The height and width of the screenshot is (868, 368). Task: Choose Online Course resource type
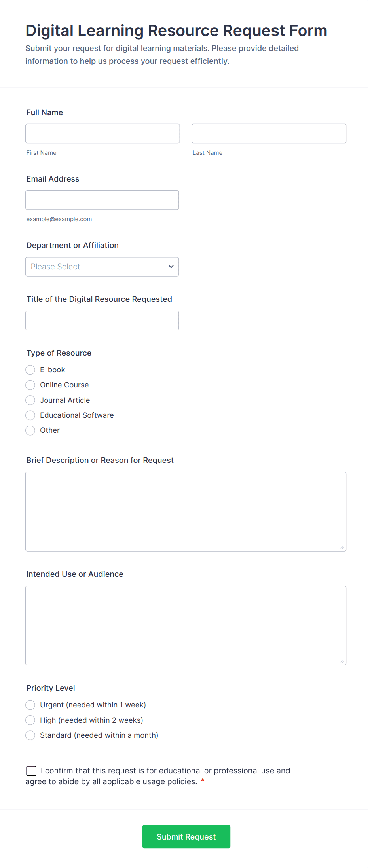point(30,385)
